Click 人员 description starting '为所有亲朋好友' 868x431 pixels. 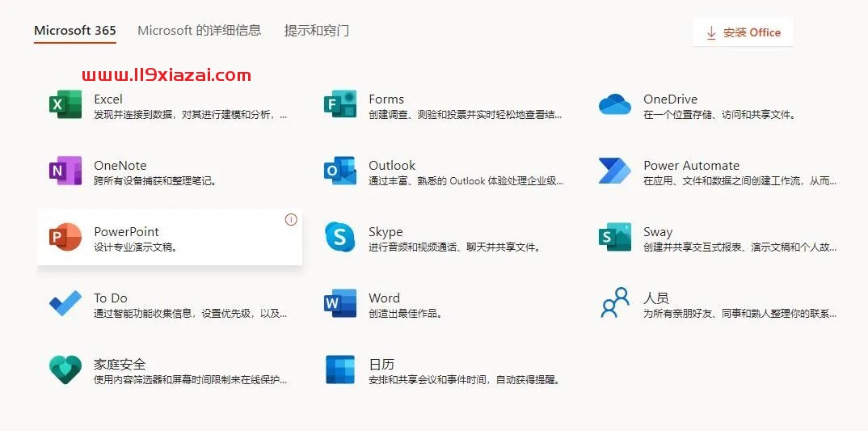tap(740, 314)
